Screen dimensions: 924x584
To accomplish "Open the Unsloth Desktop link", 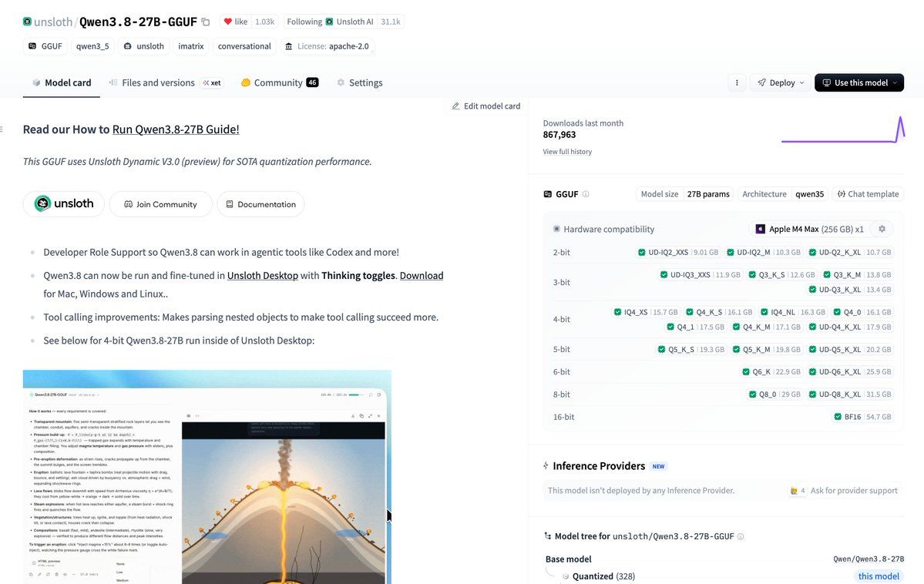I will click(x=262, y=275).
